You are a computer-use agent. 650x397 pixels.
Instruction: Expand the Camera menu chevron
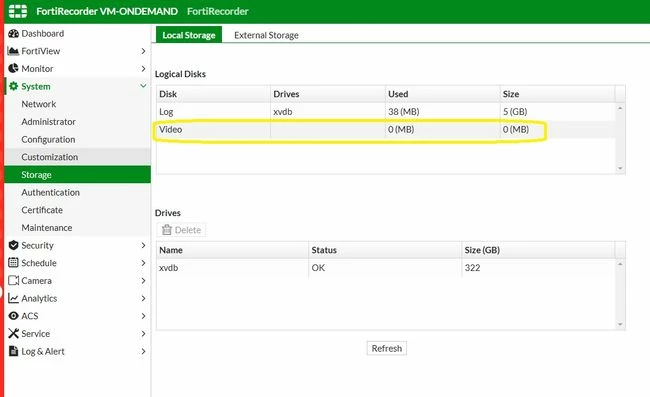[x=143, y=281]
